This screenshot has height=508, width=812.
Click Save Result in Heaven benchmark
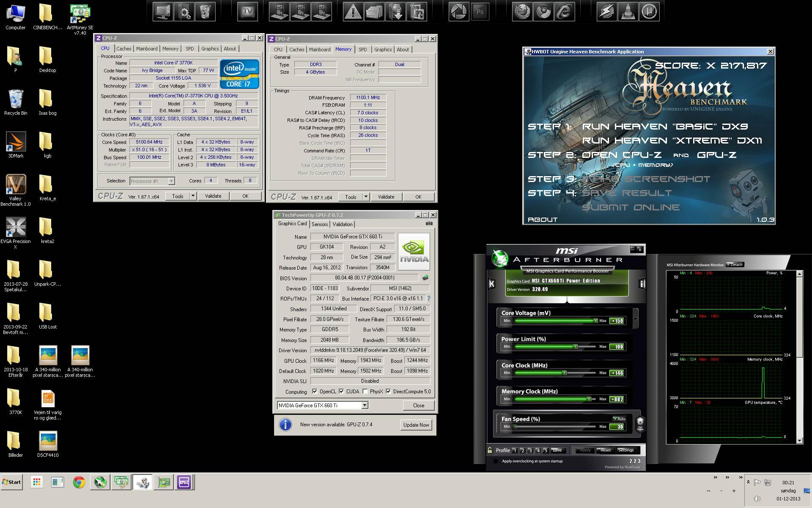626,193
